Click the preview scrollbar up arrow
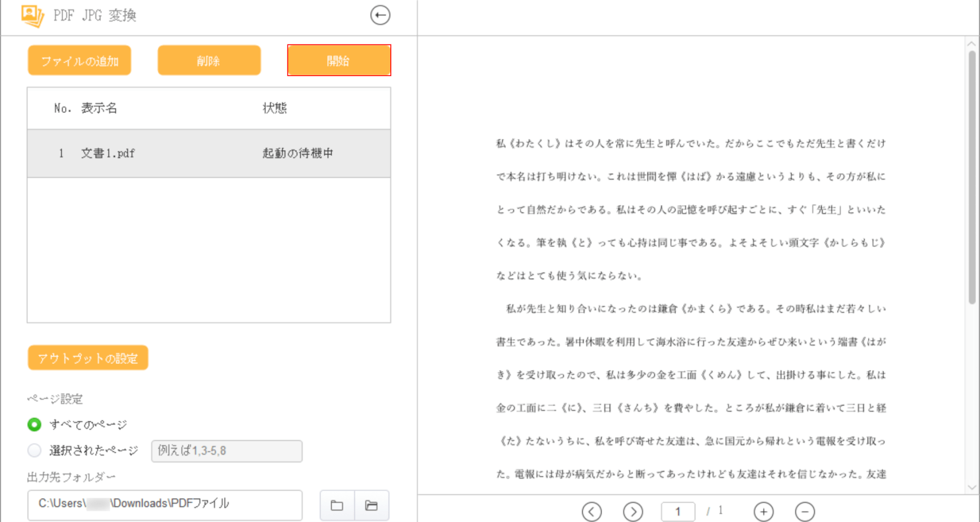The image size is (980, 522). tap(972, 43)
